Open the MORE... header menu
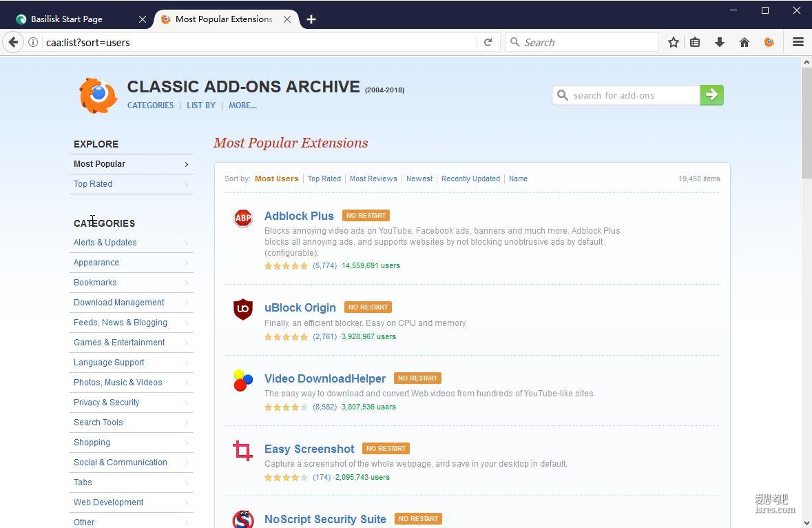Image resolution: width=812 pixels, height=528 pixels. click(243, 105)
